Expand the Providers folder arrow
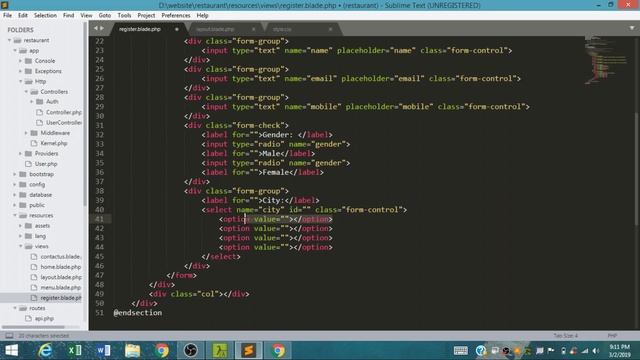Screen dimensions: 640x360 (x=20, y=153)
